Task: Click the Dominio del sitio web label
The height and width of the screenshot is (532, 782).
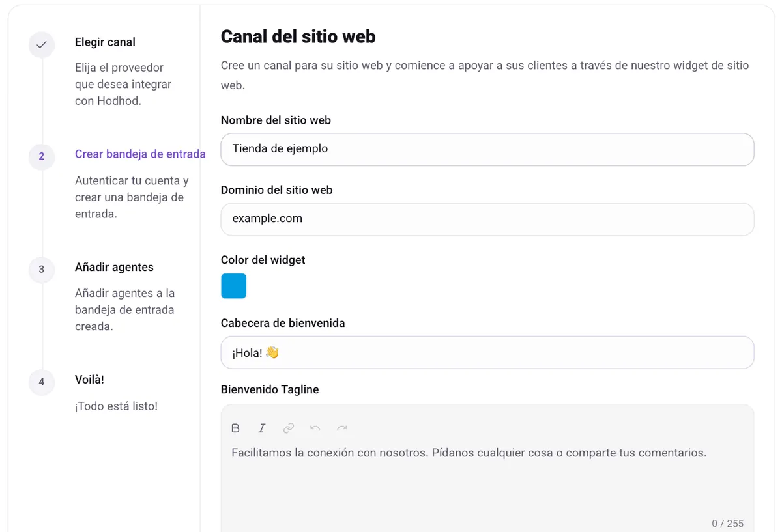Action: 276,190
